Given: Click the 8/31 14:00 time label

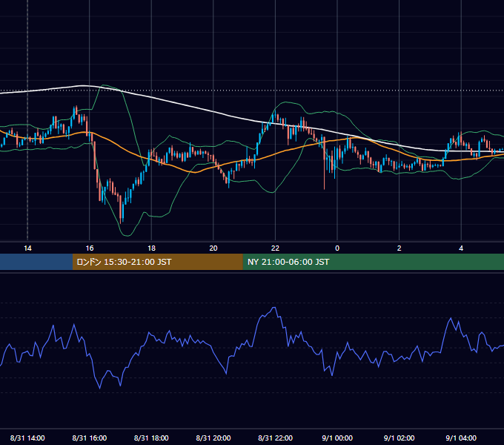Looking at the screenshot, I should (27, 438).
